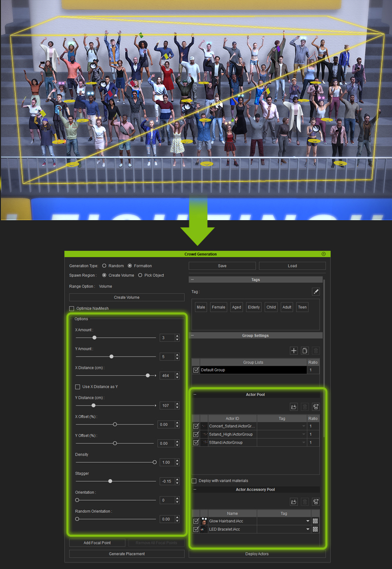This screenshot has width=392, height=569.
Task: Select Random generation type
Action: click(x=104, y=266)
